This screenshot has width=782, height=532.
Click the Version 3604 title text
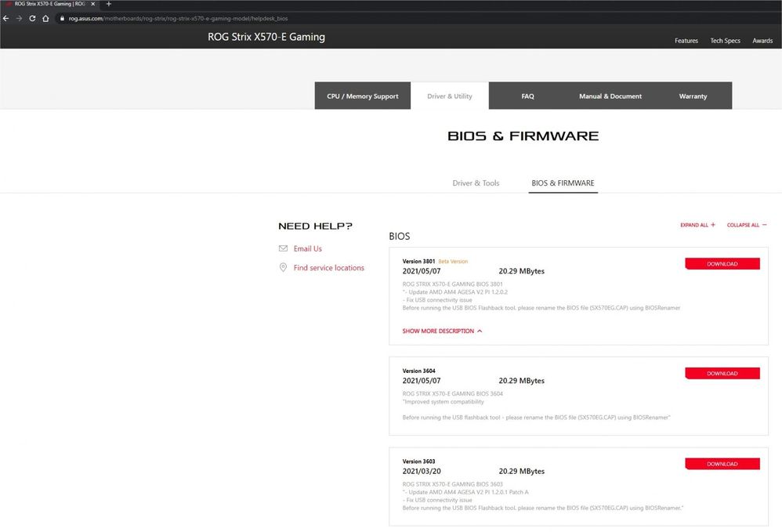click(x=419, y=371)
